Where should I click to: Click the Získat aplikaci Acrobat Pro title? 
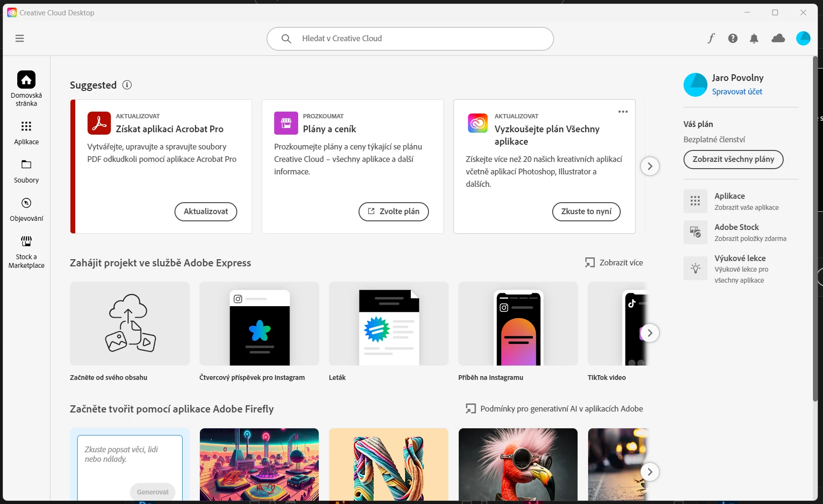(x=170, y=129)
